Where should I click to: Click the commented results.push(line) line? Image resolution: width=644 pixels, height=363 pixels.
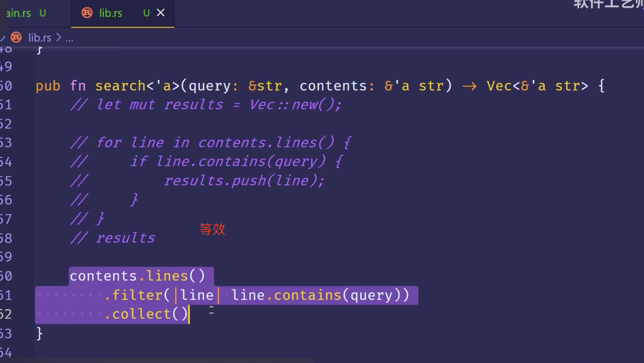coord(244,181)
